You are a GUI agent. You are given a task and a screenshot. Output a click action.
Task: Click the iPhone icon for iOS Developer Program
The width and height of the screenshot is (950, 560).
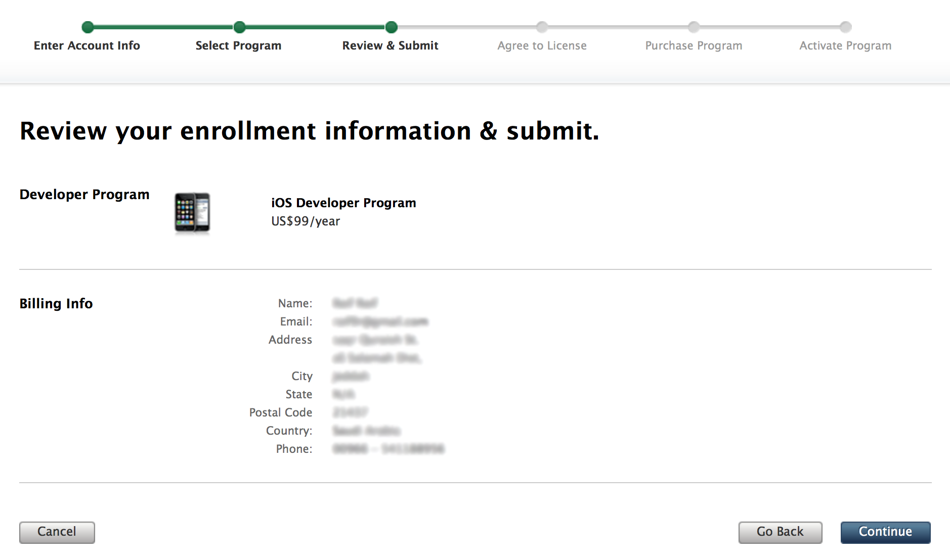192,213
